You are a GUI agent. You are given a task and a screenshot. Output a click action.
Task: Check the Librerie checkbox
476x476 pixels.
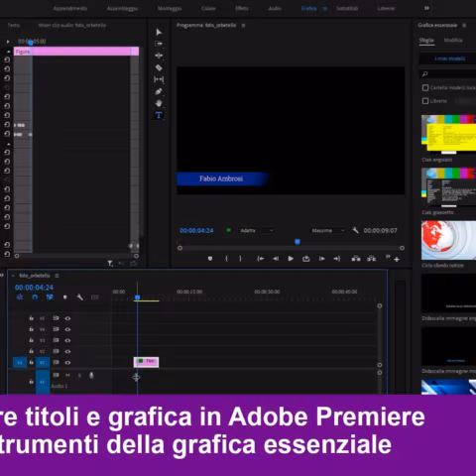tap(425, 101)
